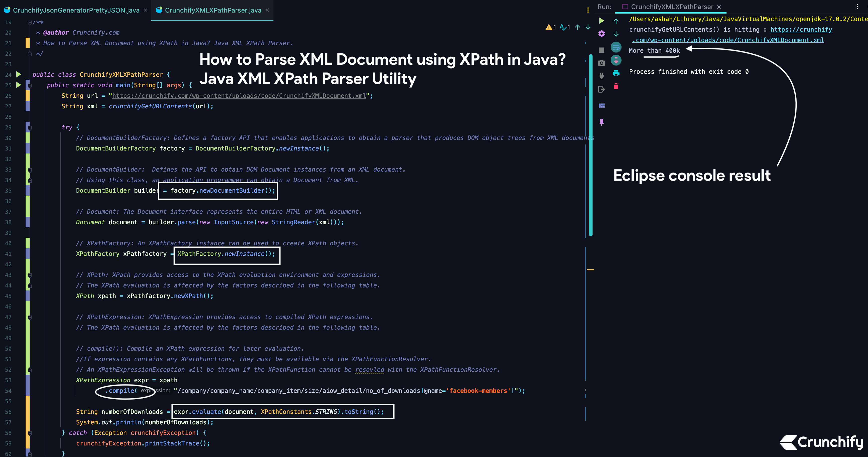Collapse the try block fold arrow
This screenshot has width=868, height=457.
pyautogui.click(x=30, y=128)
